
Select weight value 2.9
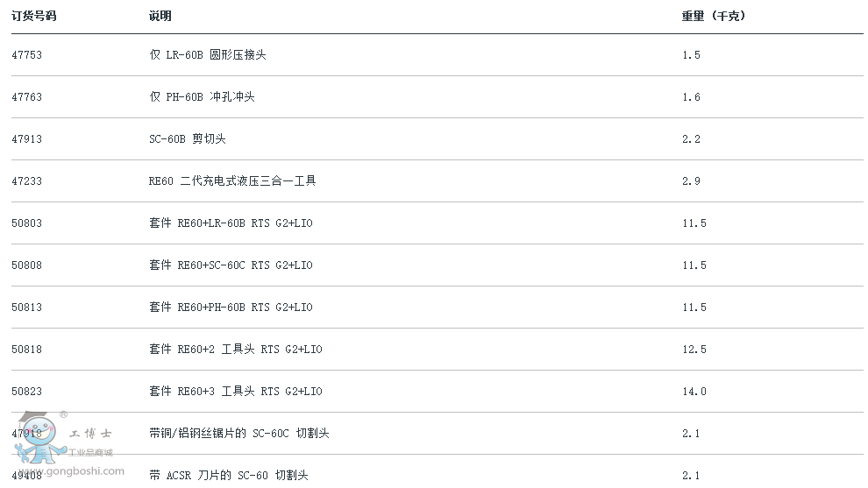tap(691, 181)
